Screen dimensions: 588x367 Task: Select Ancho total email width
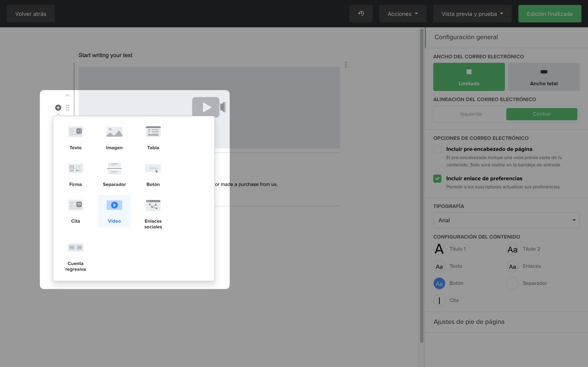543,77
